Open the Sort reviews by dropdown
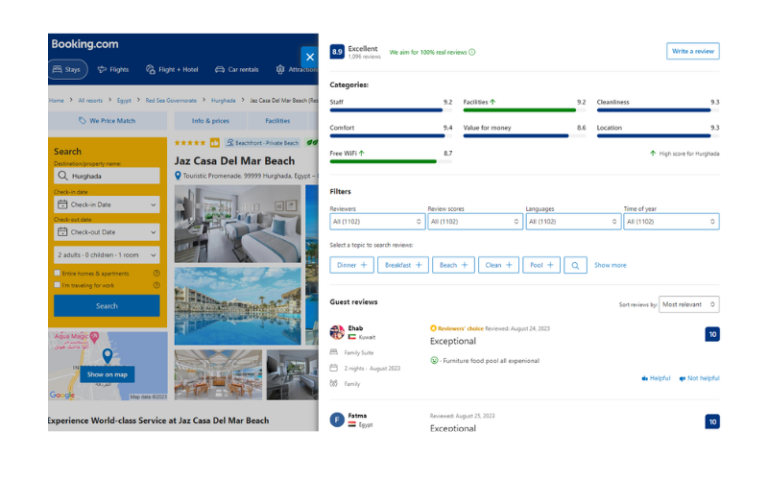768x480 pixels. [689, 304]
